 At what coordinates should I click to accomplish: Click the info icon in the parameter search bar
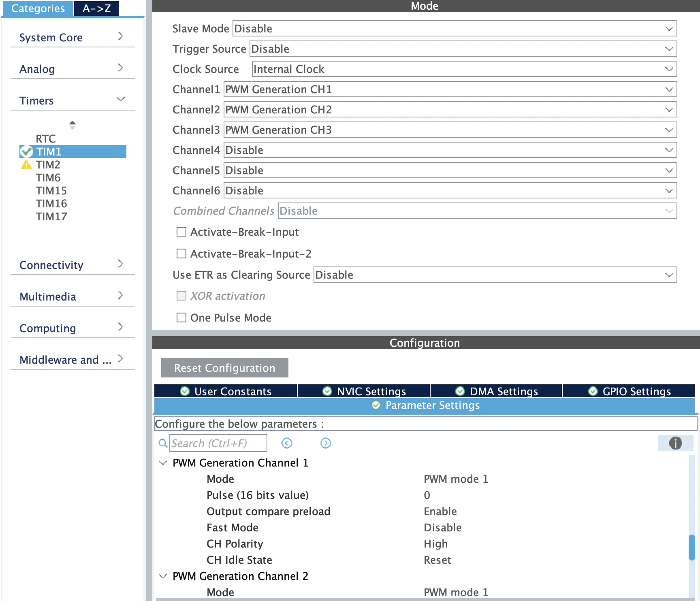pyautogui.click(x=675, y=443)
